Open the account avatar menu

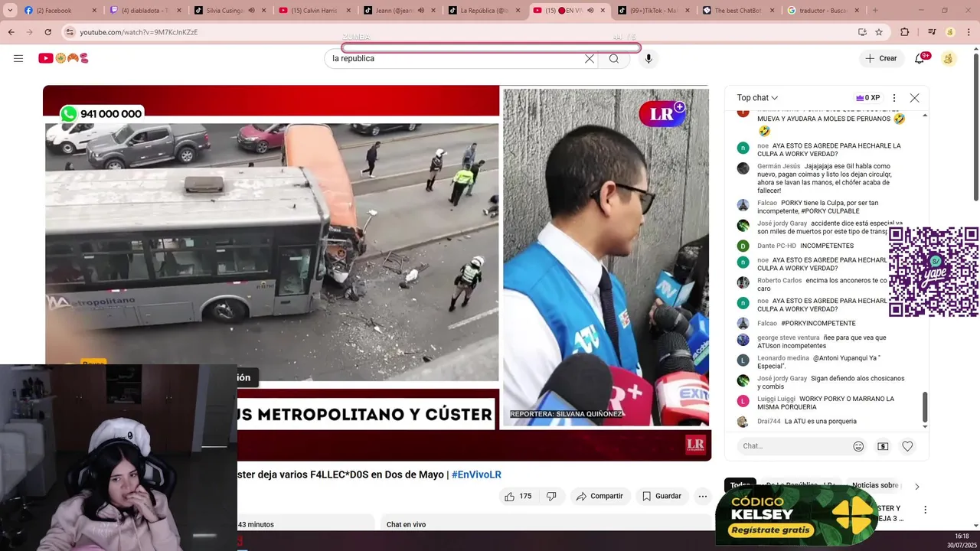(949, 58)
